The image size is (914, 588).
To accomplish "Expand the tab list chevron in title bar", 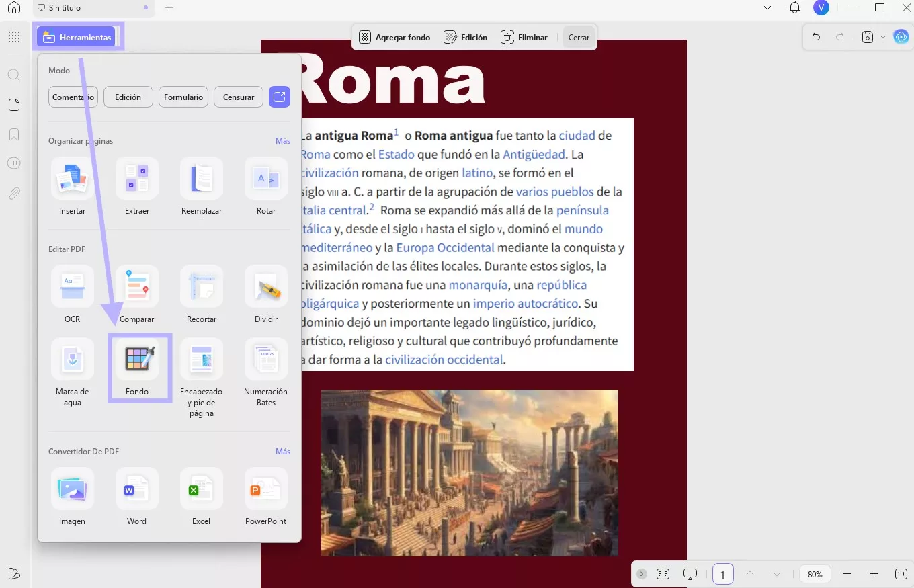I will (x=767, y=8).
